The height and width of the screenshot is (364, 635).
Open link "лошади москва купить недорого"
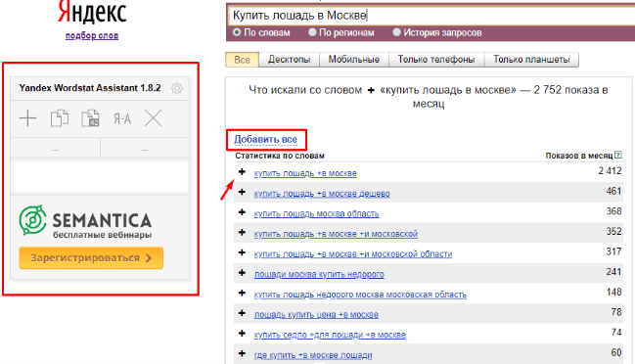pyautogui.click(x=319, y=275)
